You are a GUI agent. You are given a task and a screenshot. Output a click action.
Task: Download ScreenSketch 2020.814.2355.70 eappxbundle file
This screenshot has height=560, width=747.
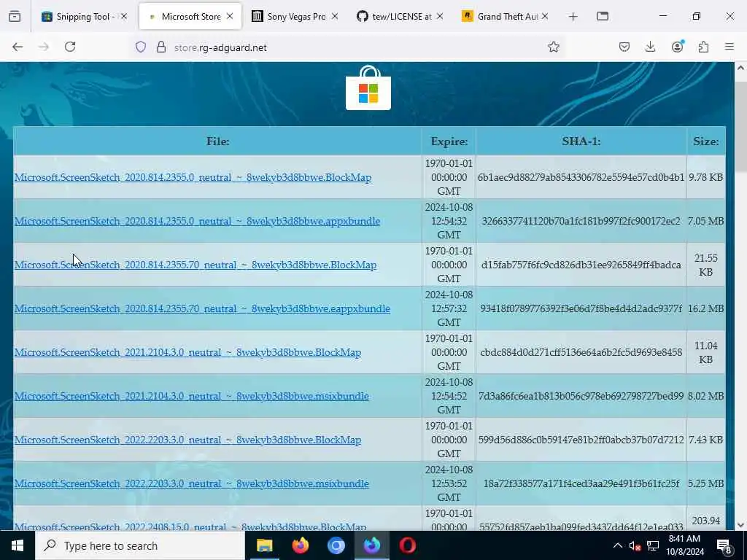[x=202, y=308]
